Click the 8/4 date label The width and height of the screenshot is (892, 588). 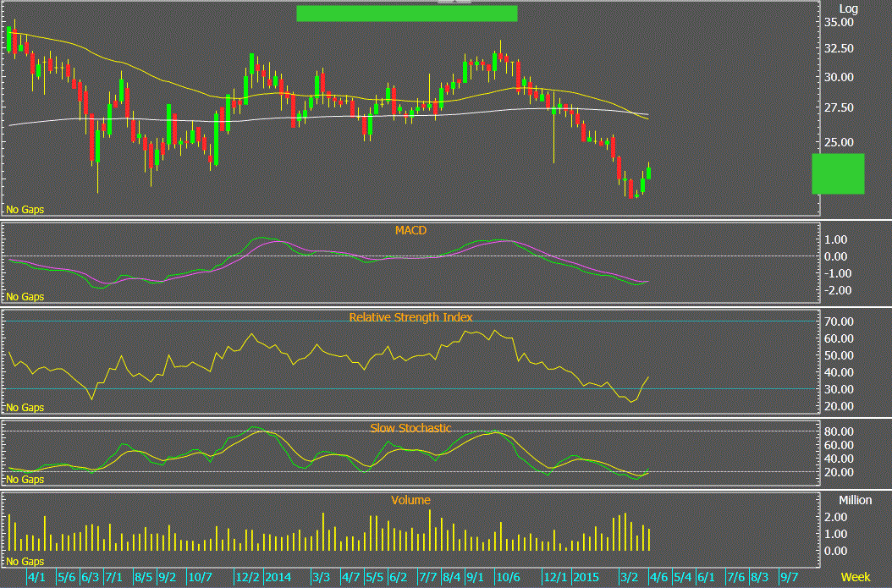[452, 578]
